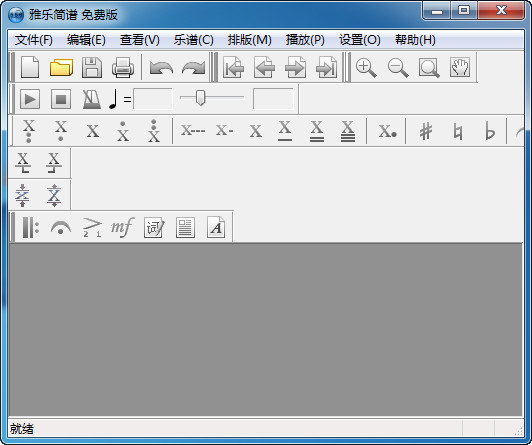Zoom in with magnifier plus

tap(366, 67)
